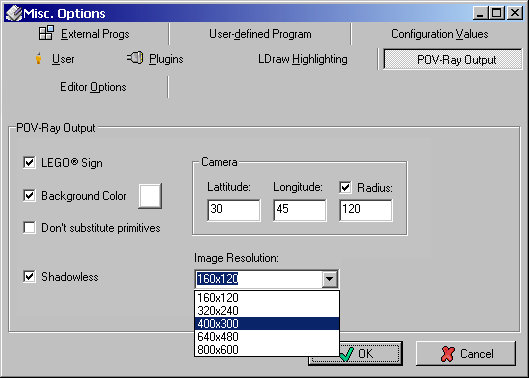
Task: Close the Misc. Options dialog
Action: (x=515, y=13)
